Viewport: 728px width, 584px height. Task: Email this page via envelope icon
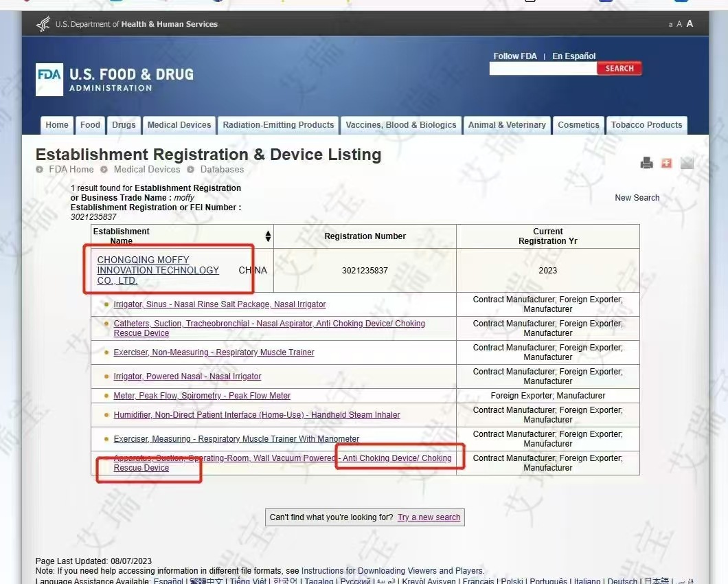pyautogui.click(x=687, y=163)
